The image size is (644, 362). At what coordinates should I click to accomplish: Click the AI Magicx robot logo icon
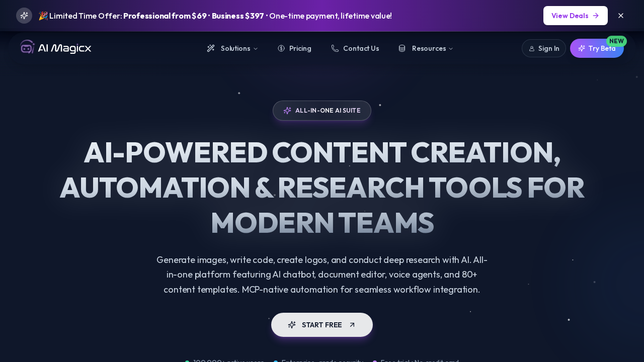pos(27,47)
